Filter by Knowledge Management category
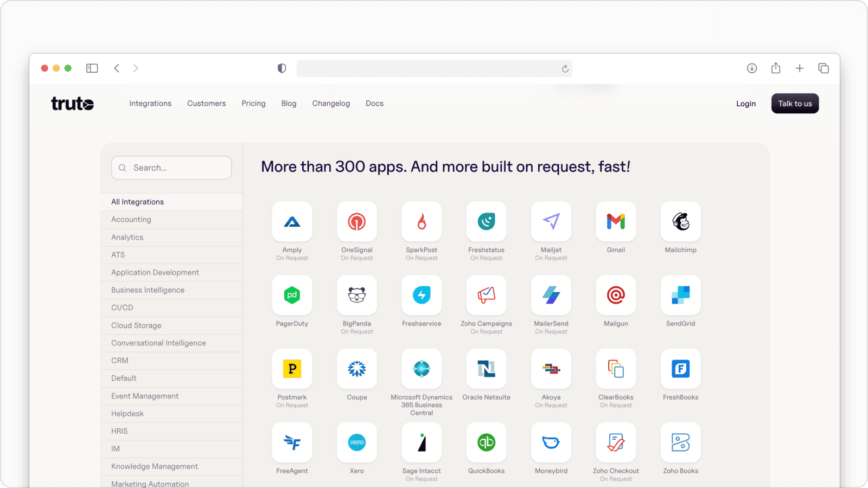The height and width of the screenshot is (488, 868). point(171,466)
